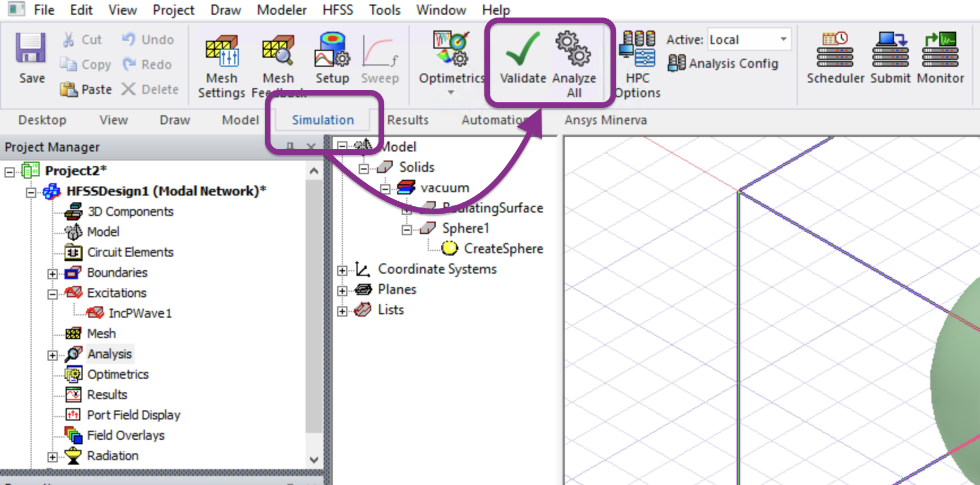980x485 pixels.
Task: Collapse the vacuum material node
Action: 385,189
